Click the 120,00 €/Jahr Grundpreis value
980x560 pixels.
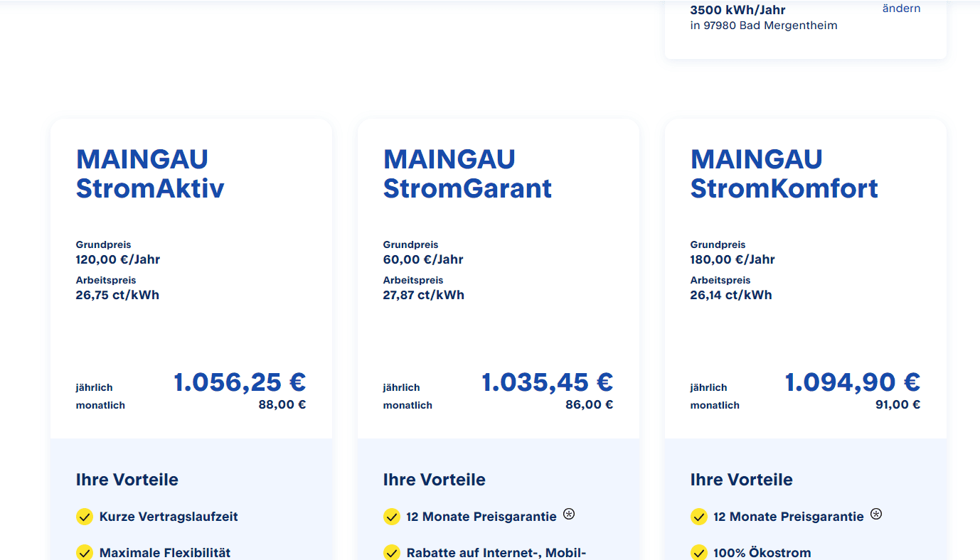coord(118,259)
